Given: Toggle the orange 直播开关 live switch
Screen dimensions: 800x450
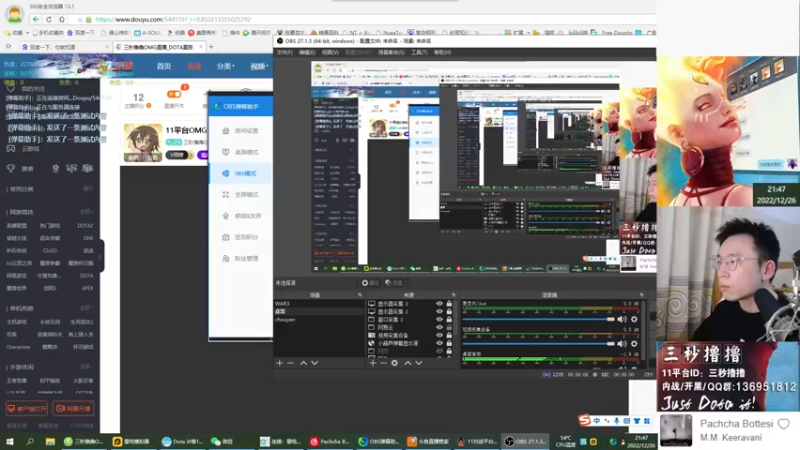Looking at the screenshot, I should click(x=174, y=94).
